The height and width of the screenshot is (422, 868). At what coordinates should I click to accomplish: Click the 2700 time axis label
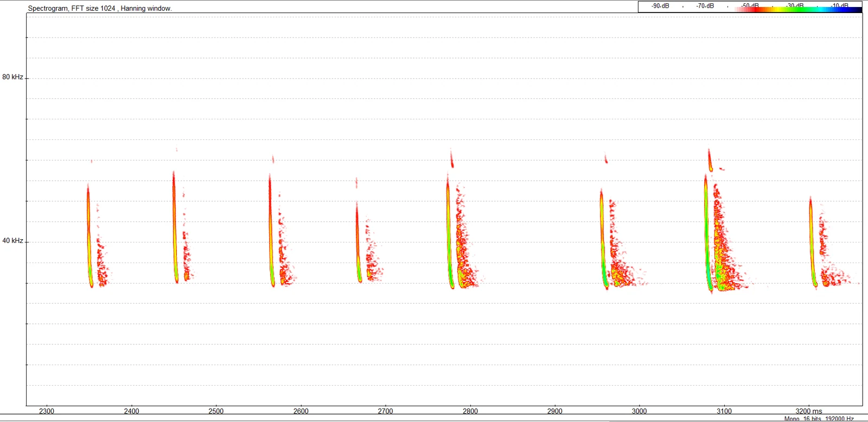386,411
